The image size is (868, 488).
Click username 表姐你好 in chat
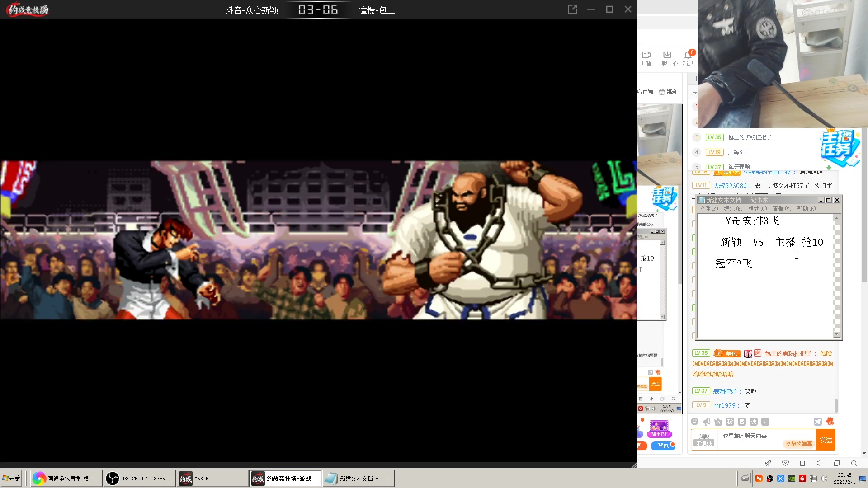coord(725,391)
